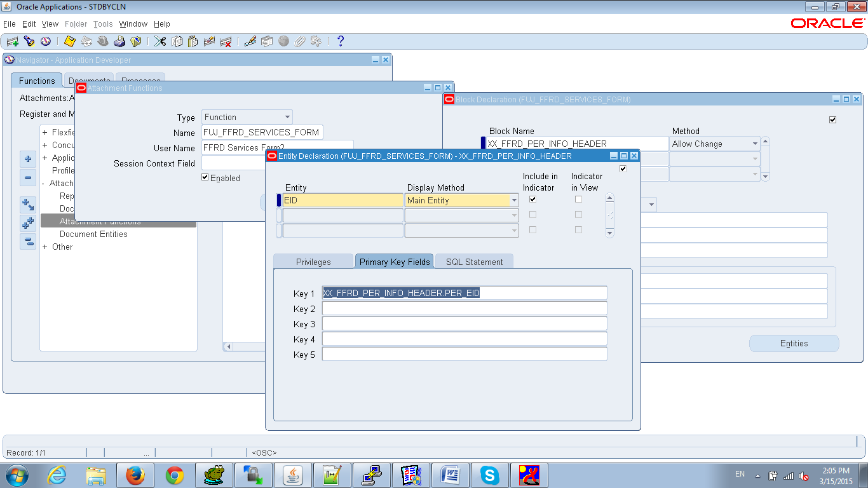Screen dimensions: 868x488
Task: Open the Show Navigator compass icon
Action: pos(45,41)
